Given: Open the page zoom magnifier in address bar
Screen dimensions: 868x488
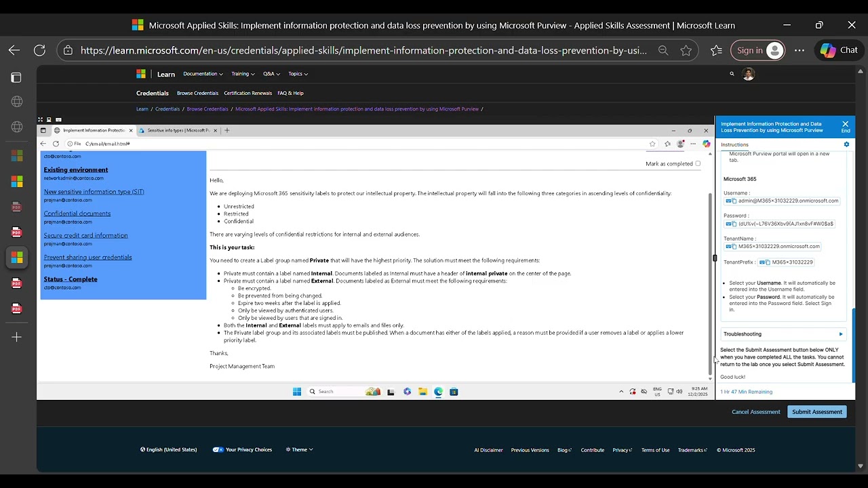Looking at the screenshot, I should [x=663, y=50].
